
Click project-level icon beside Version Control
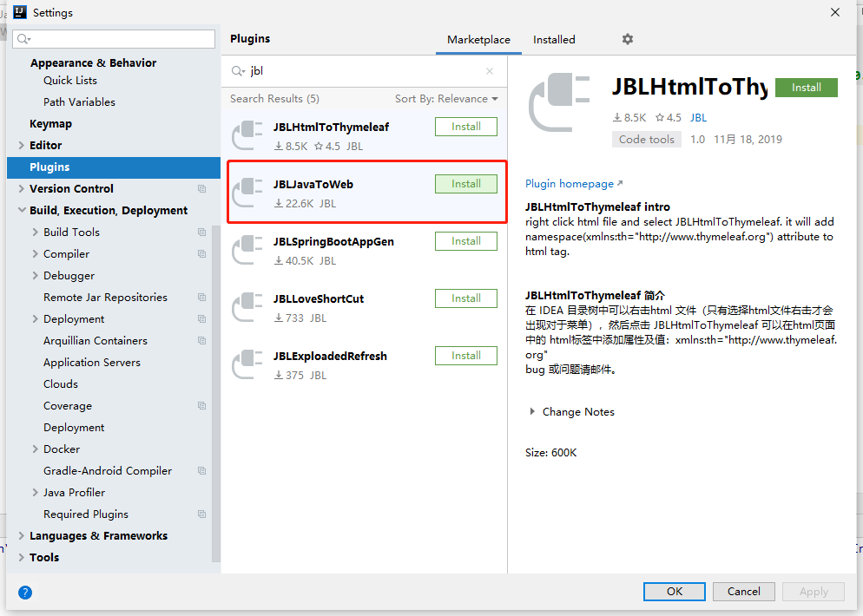202,188
